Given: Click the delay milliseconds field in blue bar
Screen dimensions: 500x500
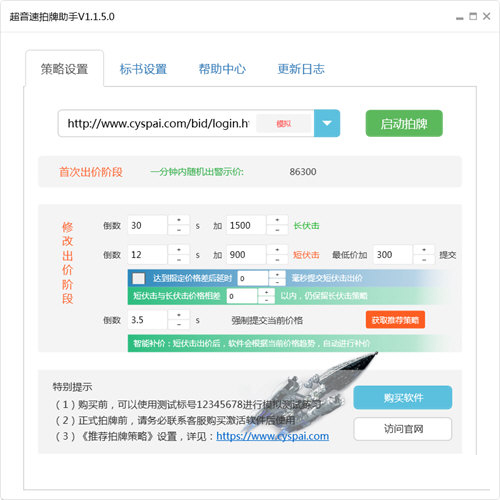Looking at the screenshot, I should (x=253, y=278).
